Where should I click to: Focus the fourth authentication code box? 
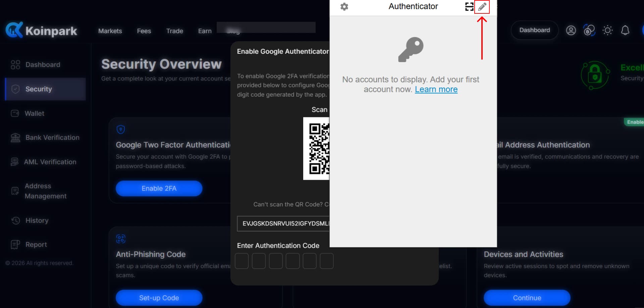pos(293,261)
